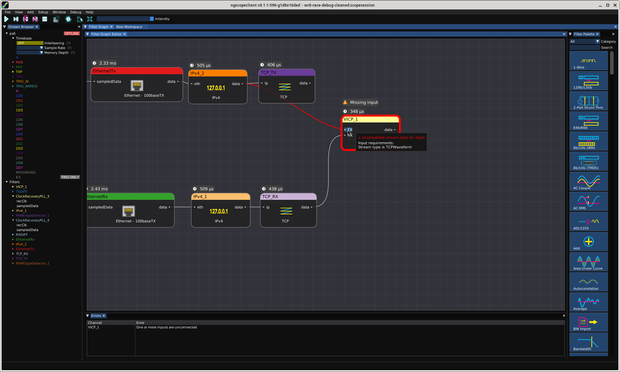Click the fullscreen arrows toolbar icon

click(x=90, y=19)
